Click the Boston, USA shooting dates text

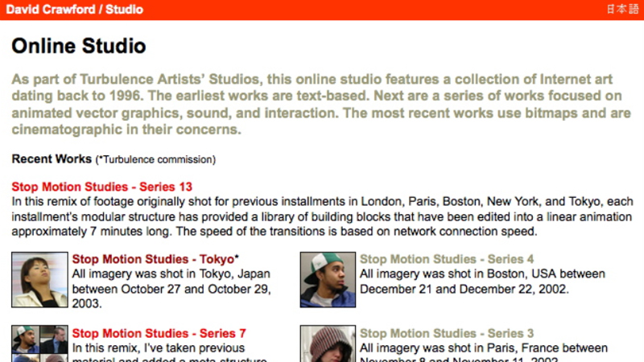(x=483, y=282)
